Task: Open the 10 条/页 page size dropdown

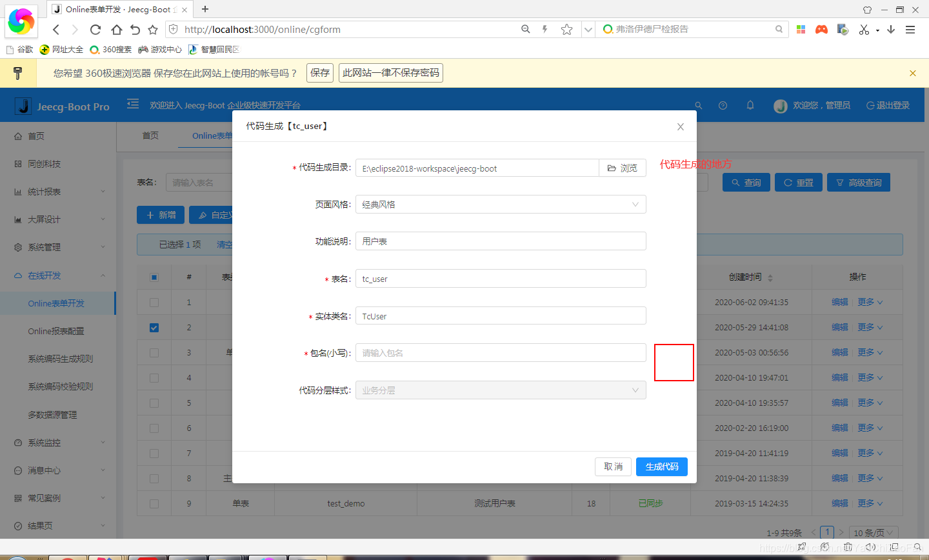Action: tap(873, 533)
